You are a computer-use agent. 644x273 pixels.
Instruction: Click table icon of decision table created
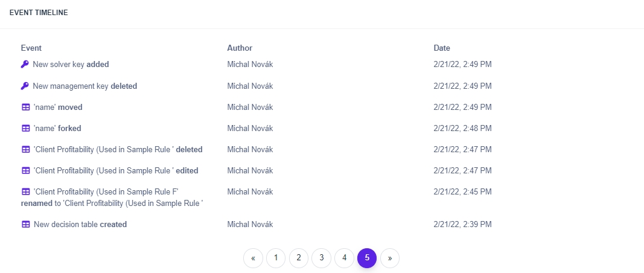pyautogui.click(x=25, y=225)
